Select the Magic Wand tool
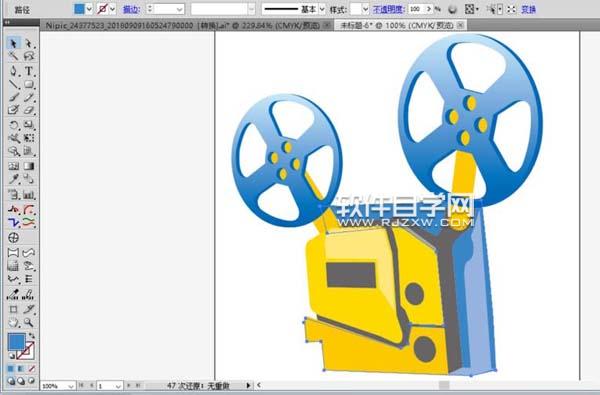 pyautogui.click(x=13, y=56)
